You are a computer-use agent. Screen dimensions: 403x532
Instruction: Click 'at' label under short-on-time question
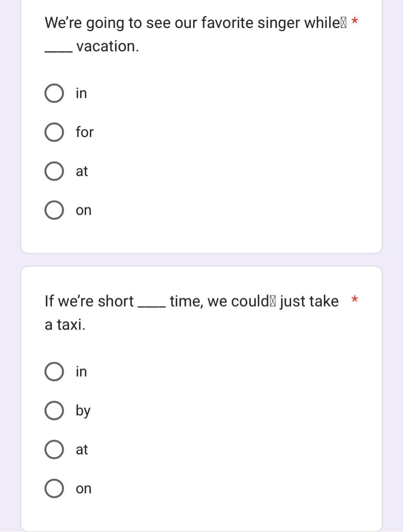[82, 450]
